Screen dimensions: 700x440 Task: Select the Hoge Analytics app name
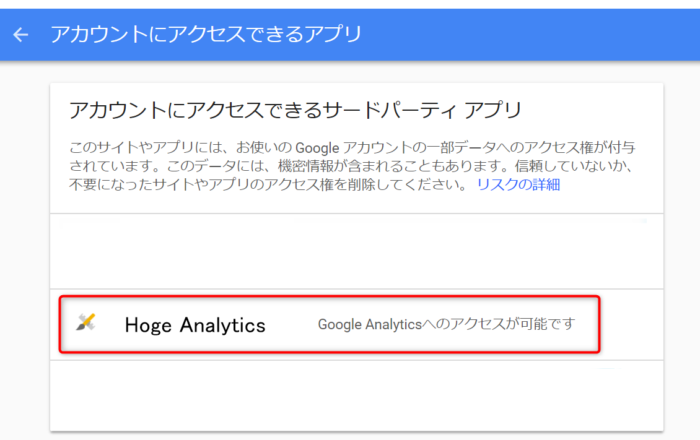point(194,325)
